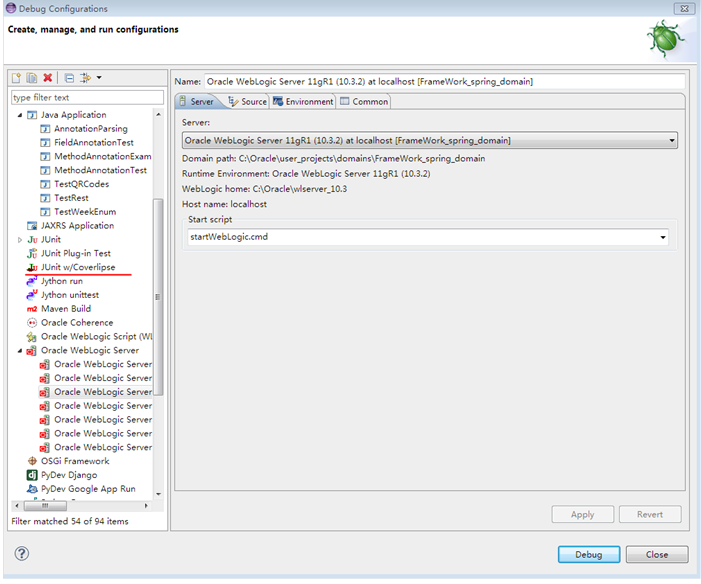Click the Oracle WebLogic Script icon
701x584 pixels.
[x=32, y=337]
